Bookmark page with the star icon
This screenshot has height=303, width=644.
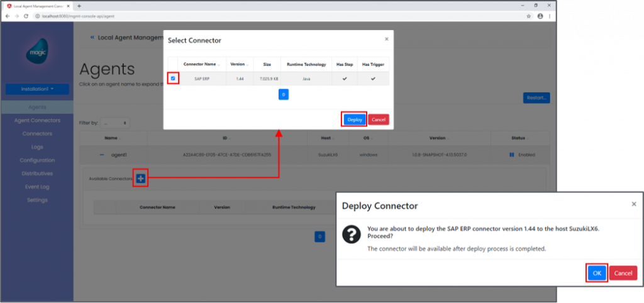(528, 16)
